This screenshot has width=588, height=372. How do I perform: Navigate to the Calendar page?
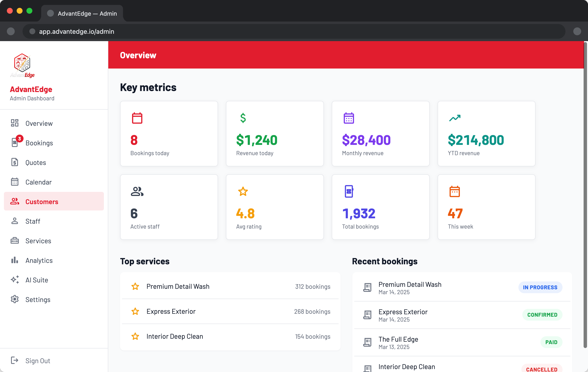(x=54, y=182)
